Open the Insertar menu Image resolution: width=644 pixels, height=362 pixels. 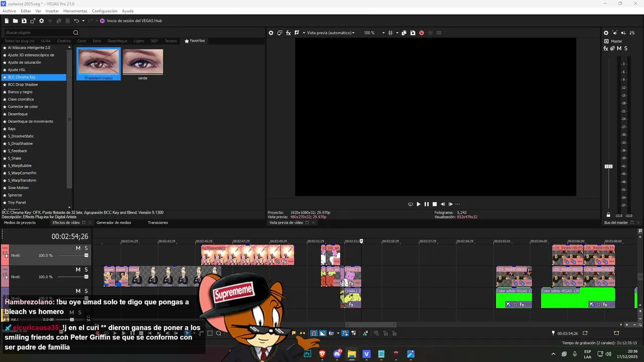point(52,11)
